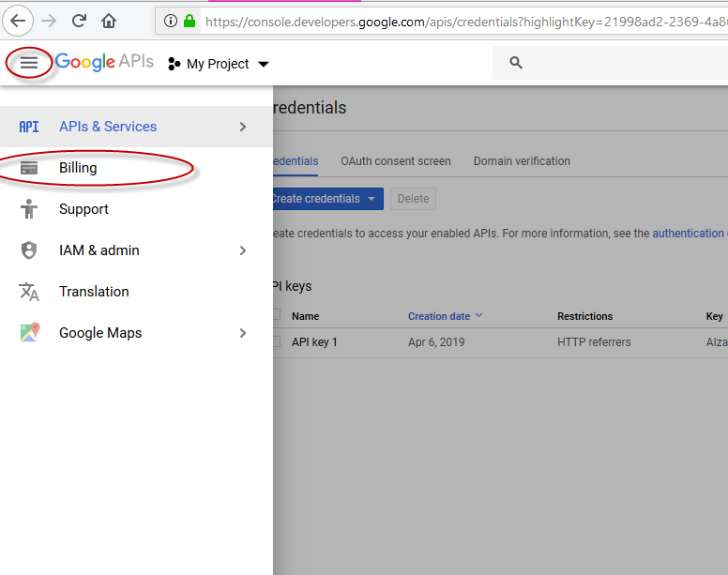Open Translation from the side menu

pos(136,292)
